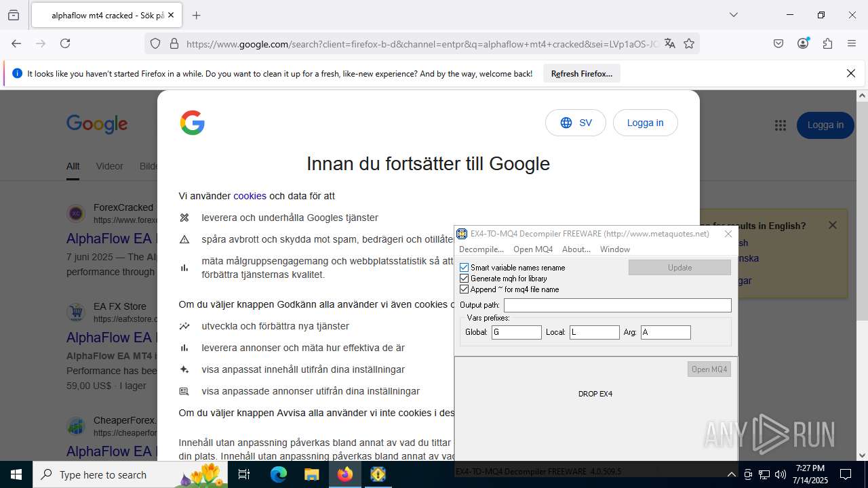Open the Google apps grid icon
This screenshot has height=488, width=868.
[x=781, y=125]
